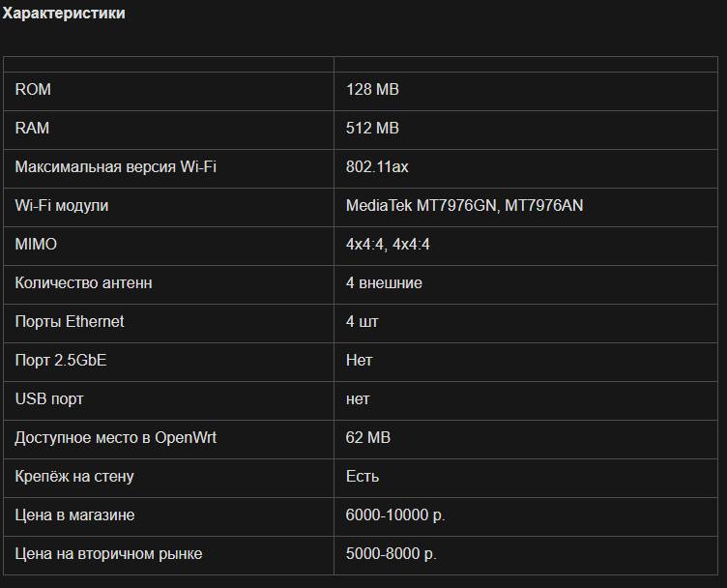Select the MIMO row label
727x588 pixels.
tap(36, 244)
